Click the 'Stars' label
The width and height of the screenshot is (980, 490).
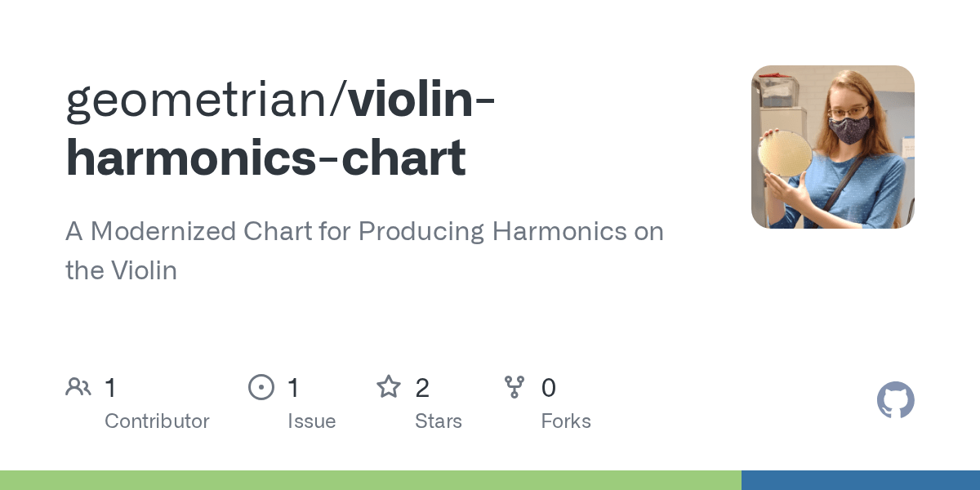(x=438, y=421)
